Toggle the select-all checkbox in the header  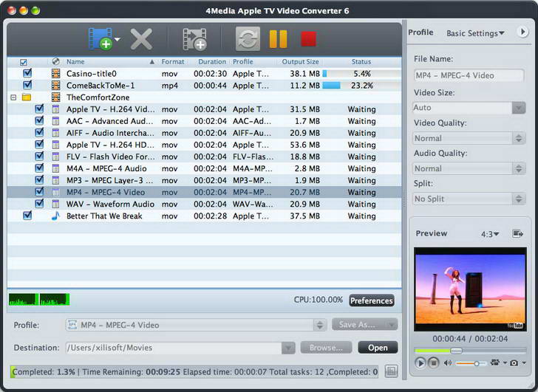(23, 62)
